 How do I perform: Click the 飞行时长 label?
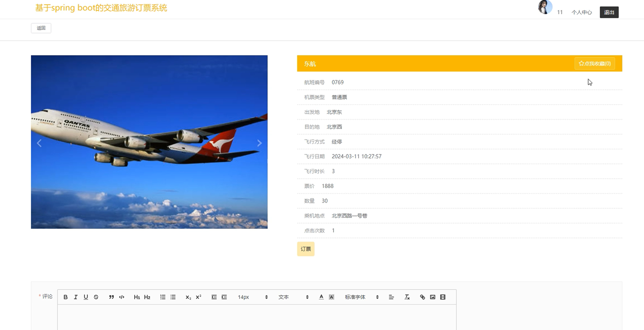click(314, 171)
